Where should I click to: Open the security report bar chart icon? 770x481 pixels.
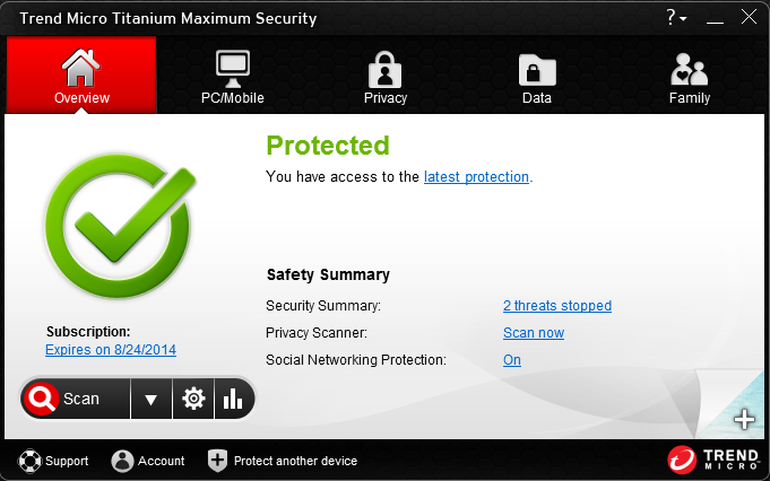click(x=233, y=398)
